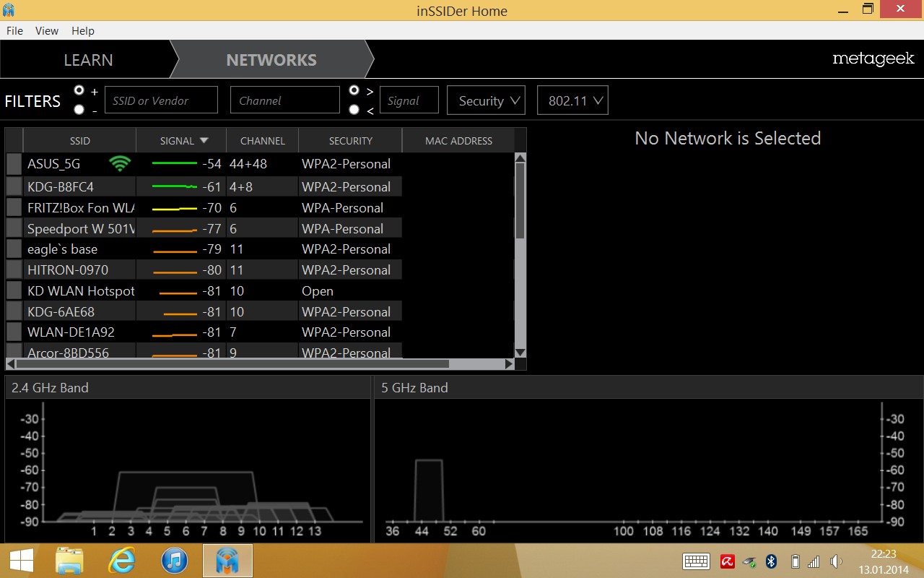
Task: Tick the checkbox for KDG-6AE68
Action: [14, 312]
